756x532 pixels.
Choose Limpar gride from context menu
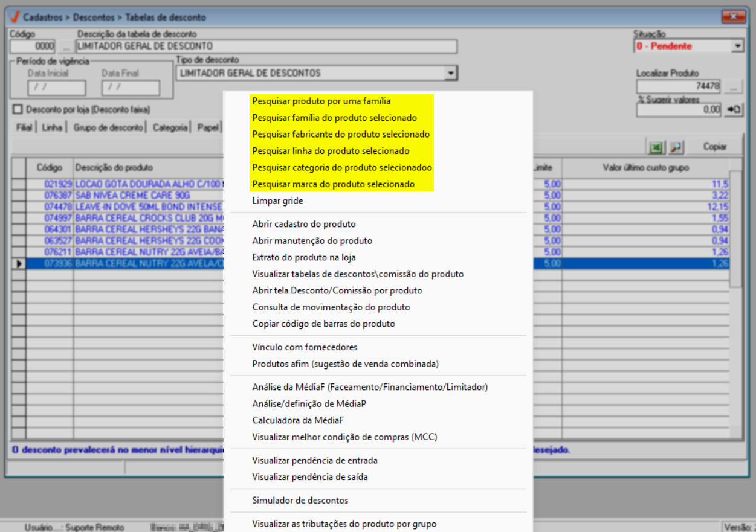click(277, 200)
